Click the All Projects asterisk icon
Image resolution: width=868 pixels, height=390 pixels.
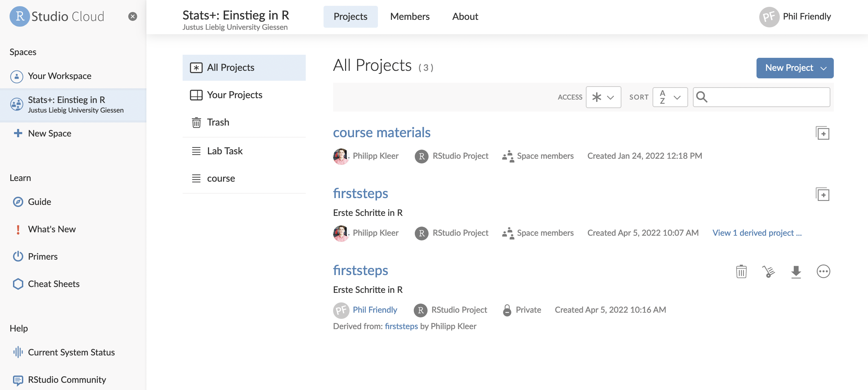(x=196, y=68)
